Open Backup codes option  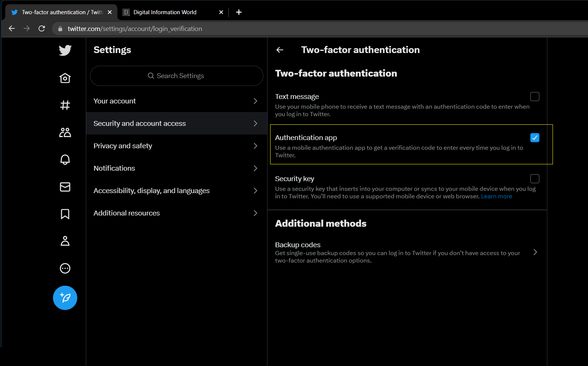click(407, 252)
